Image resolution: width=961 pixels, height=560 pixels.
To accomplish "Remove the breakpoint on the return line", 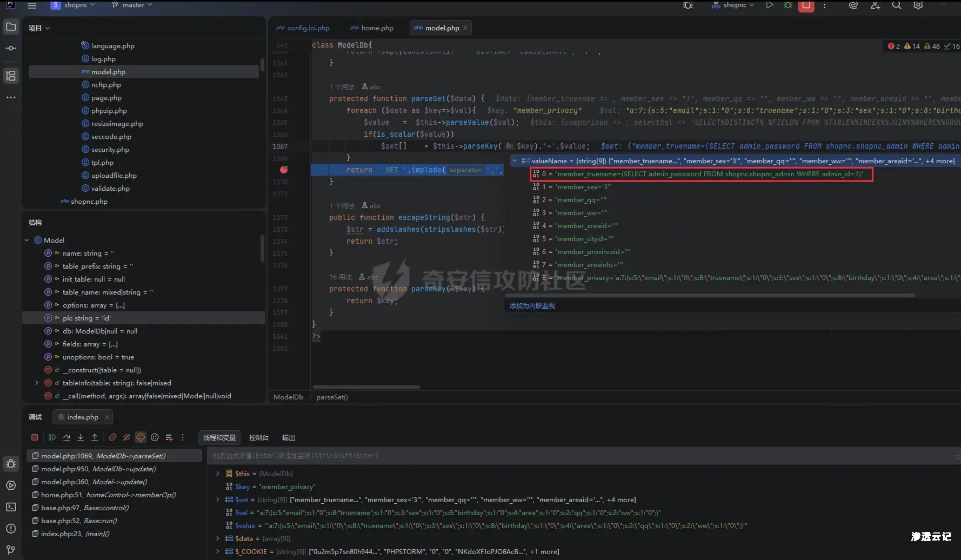I will coord(284,170).
